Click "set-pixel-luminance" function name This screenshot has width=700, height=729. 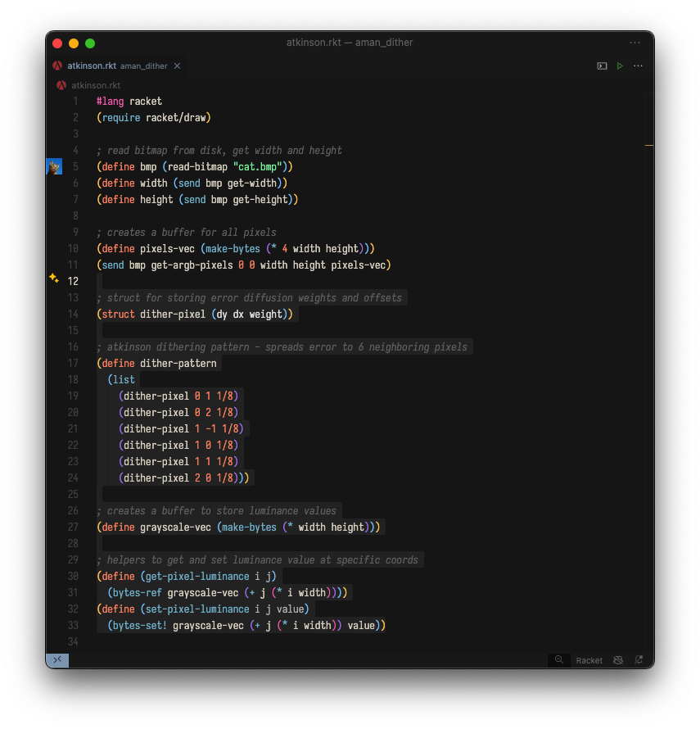(x=197, y=609)
